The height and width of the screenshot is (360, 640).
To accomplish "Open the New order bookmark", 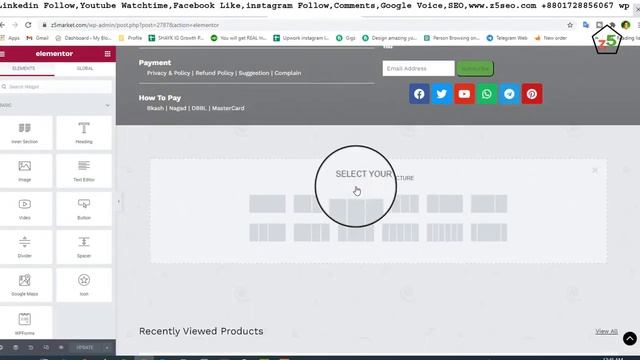I will tap(551, 38).
